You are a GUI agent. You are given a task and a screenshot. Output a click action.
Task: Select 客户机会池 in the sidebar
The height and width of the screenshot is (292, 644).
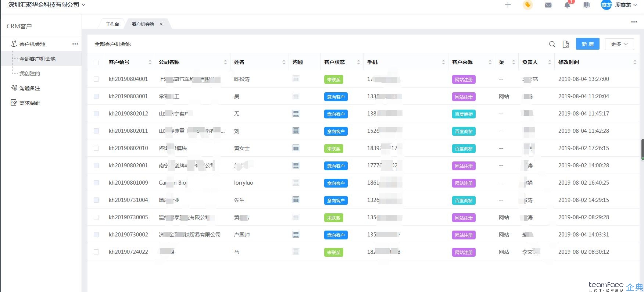32,44
